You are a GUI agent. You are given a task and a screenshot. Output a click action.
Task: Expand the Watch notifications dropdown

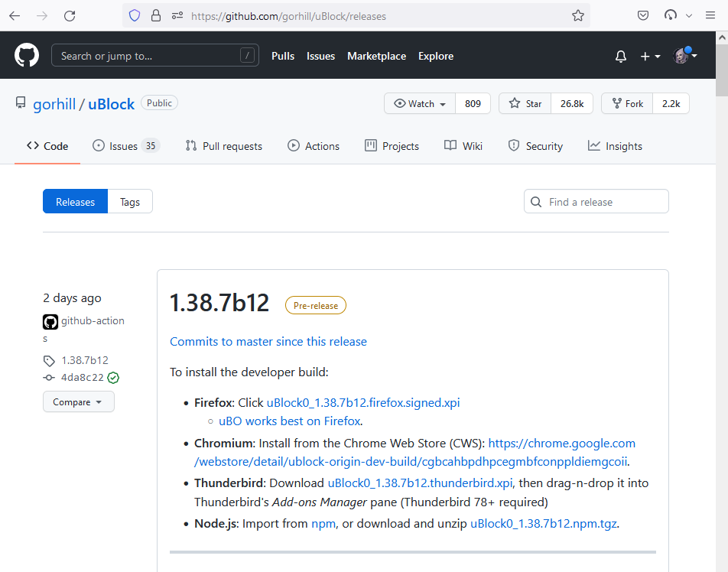(x=420, y=103)
